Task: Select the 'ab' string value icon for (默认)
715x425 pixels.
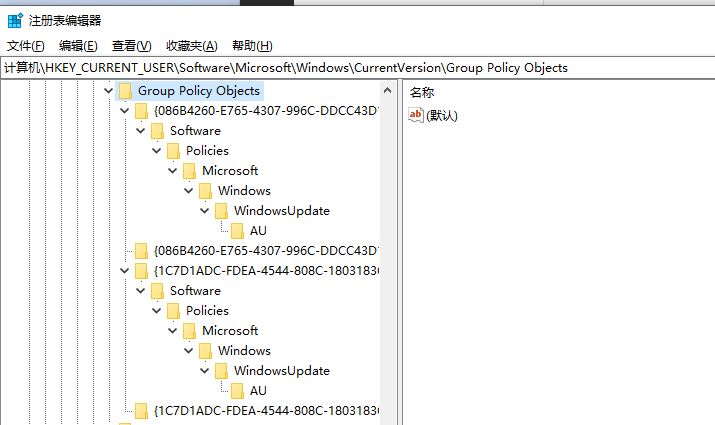Action: 415,115
